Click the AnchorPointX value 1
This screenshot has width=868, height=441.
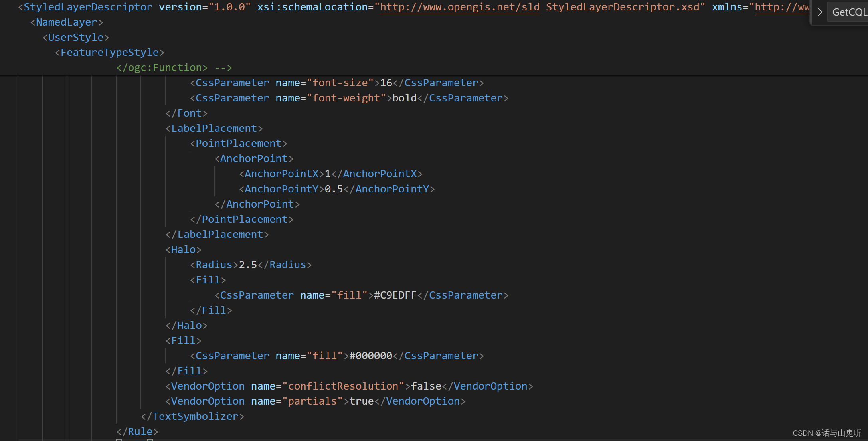(328, 174)
